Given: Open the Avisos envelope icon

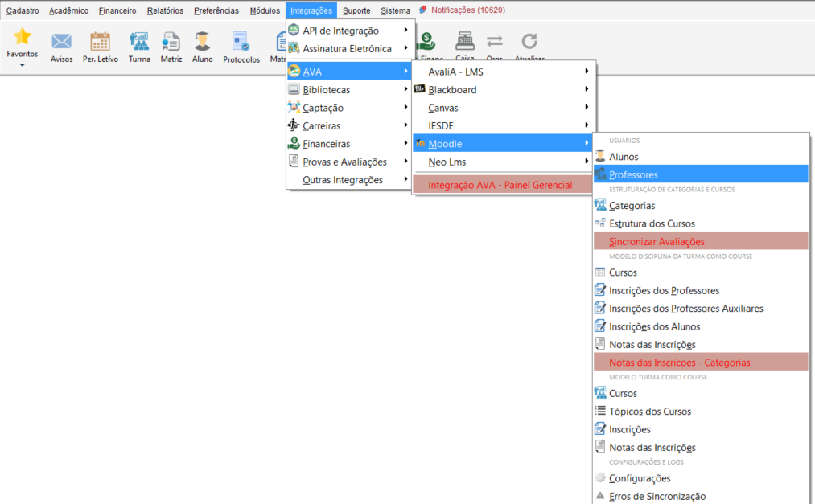Looking at the screenshot, I should pos(61,42).
